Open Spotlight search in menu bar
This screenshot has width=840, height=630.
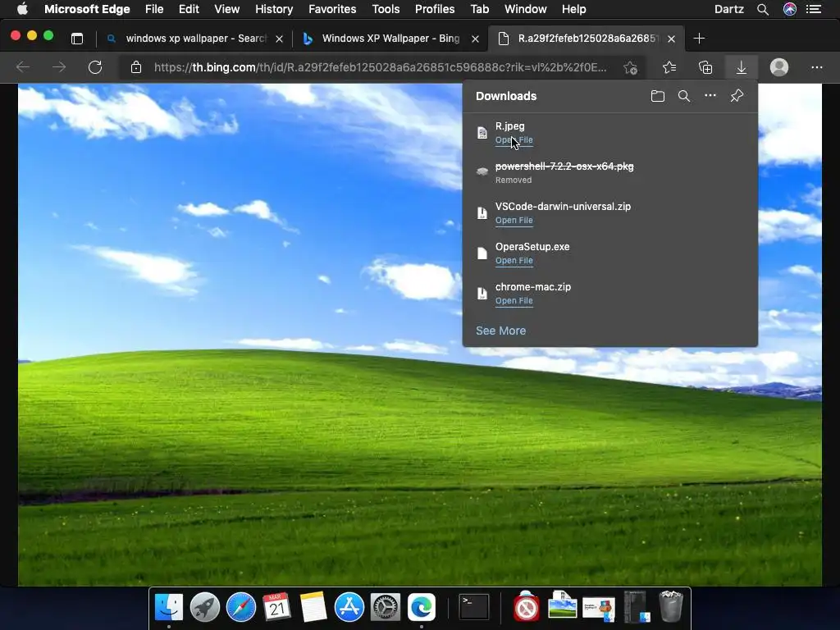click(x=763, y=9)
